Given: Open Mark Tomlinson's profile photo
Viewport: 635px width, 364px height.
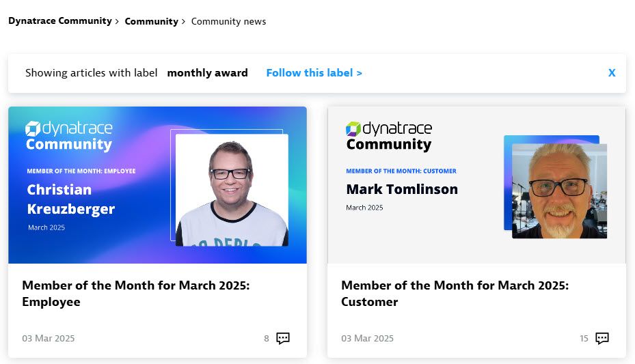Looking at the screenshot, I should click(558, 191).
